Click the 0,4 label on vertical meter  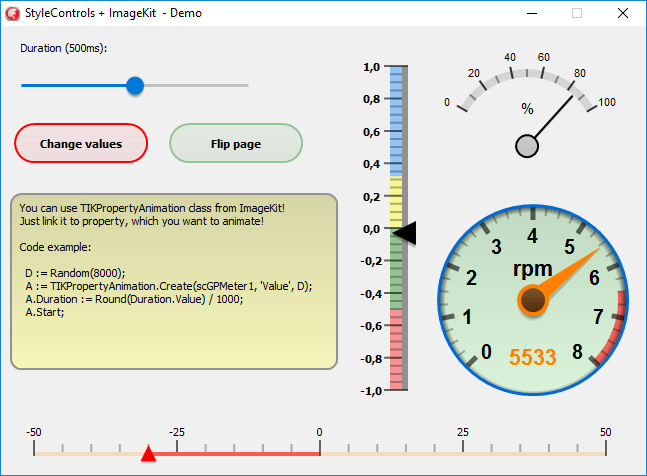371,164
